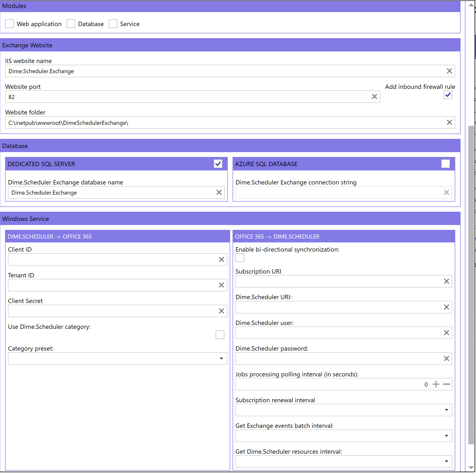Check the Use Dime.Scheduler category box
This screenshot has width=476, height=473.
(x=220, y=335)
